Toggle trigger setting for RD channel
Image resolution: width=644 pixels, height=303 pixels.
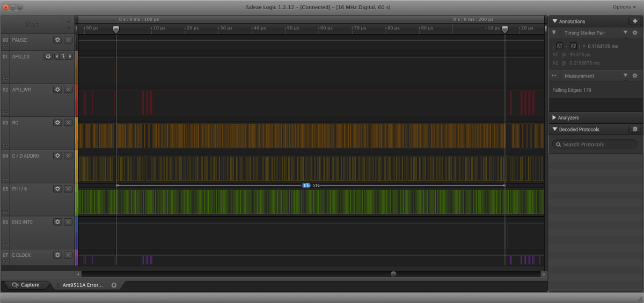click(68, 123)
